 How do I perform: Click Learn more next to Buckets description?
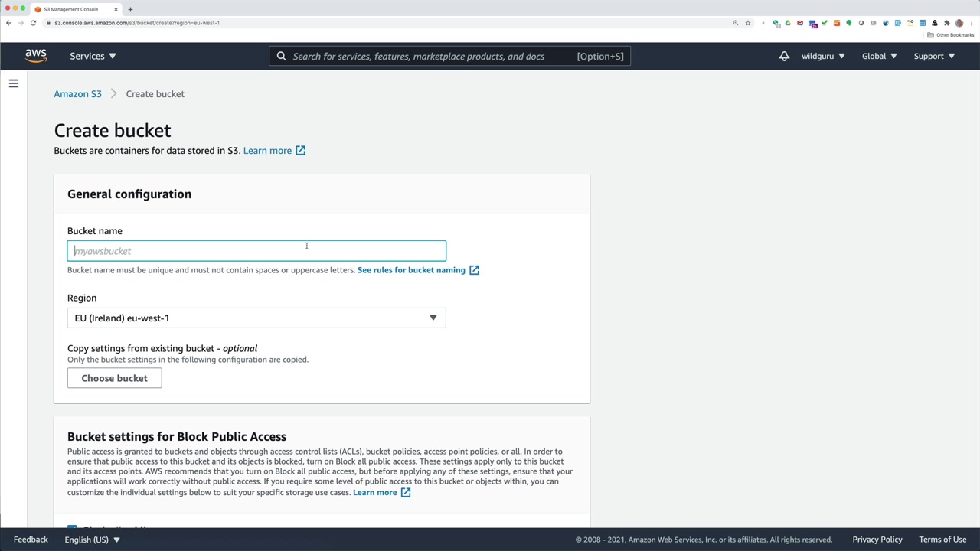tap(267, 151)
